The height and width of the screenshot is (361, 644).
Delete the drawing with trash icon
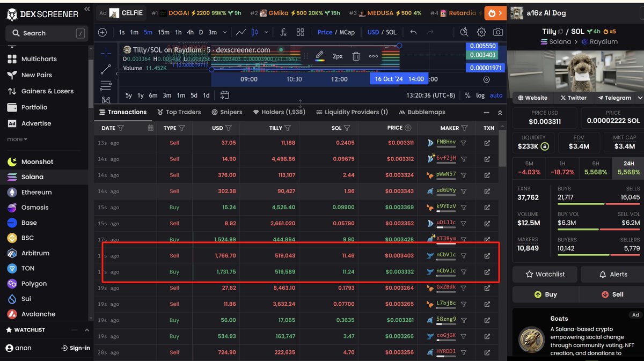[x=356, y=56]
